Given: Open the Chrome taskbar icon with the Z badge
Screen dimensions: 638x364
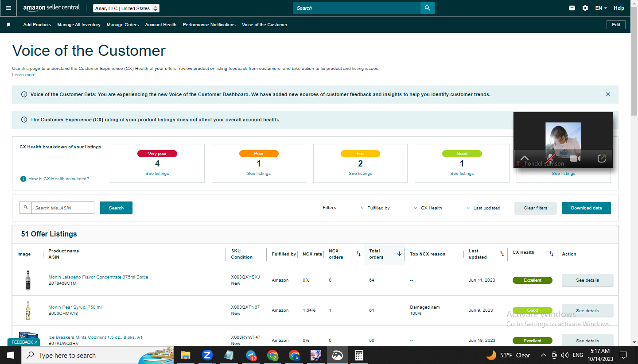Looking at the screenshot, I should 273,355.
